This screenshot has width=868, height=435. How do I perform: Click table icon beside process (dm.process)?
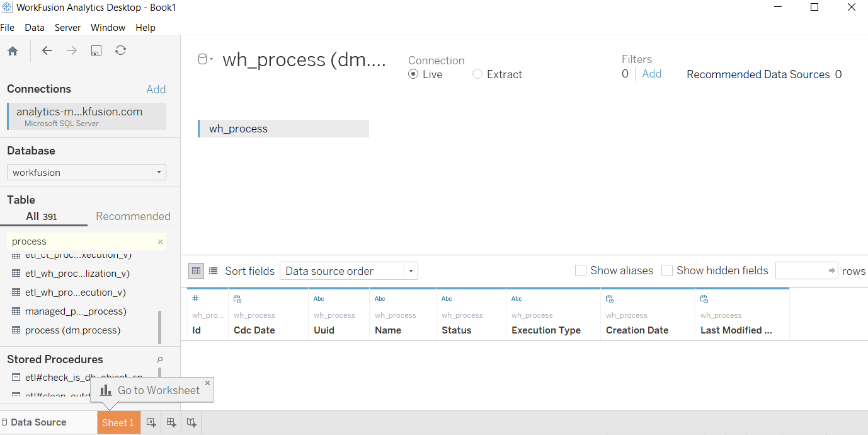(x=16, y=330)
